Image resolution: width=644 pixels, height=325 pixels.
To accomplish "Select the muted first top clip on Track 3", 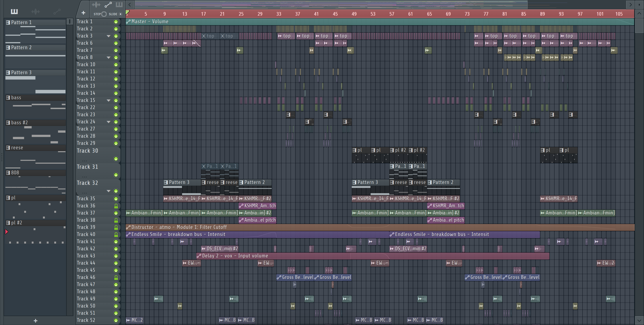I will 210,36.
